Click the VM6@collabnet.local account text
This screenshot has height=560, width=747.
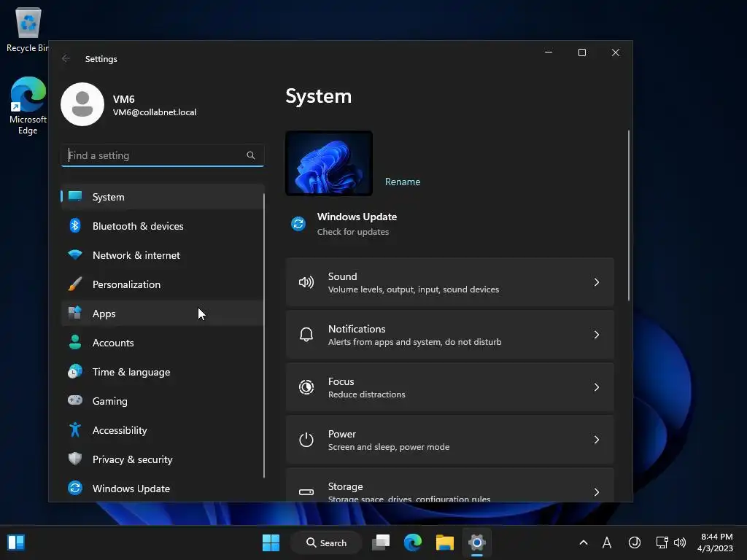pos(155,112)
